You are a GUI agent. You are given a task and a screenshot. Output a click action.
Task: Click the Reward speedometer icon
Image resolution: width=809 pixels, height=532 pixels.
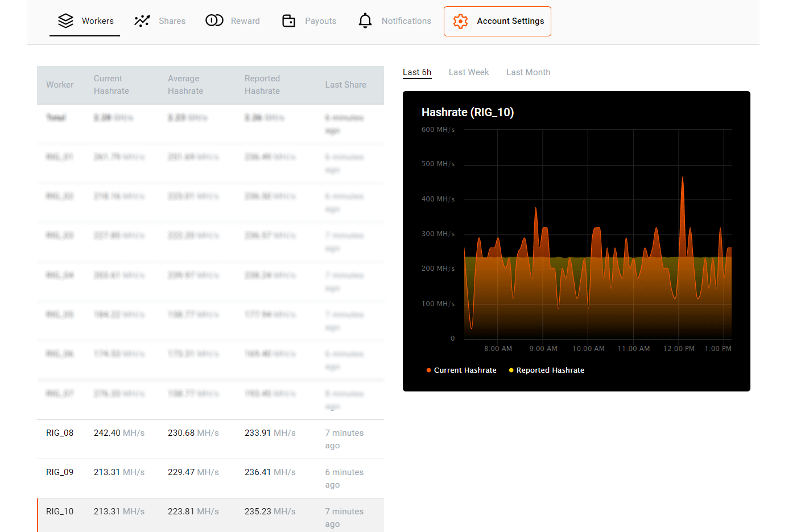[x=214, y=20]
